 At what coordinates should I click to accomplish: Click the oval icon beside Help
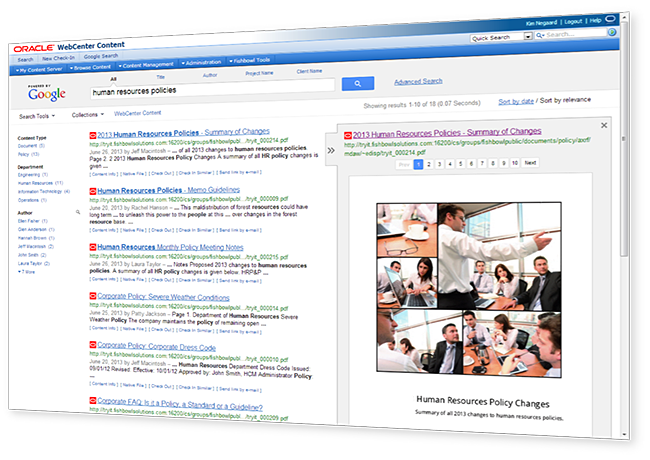(x=610, y=19)
